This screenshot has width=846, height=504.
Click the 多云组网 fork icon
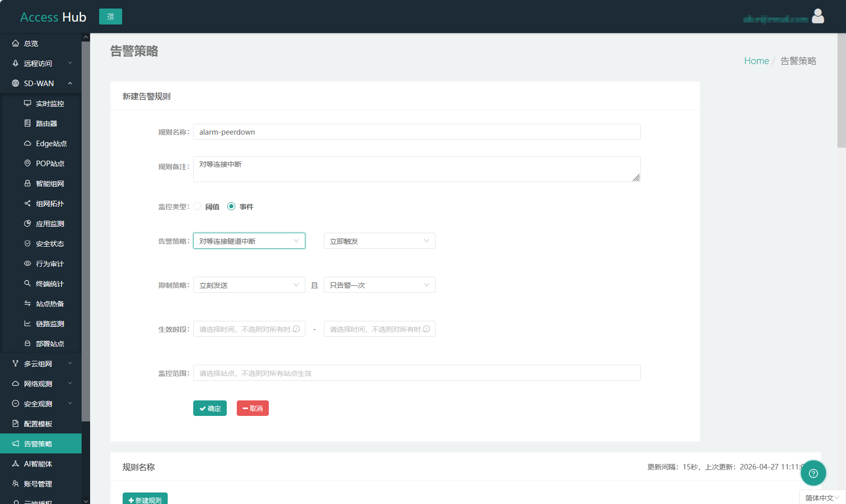(x=16, y=364)
